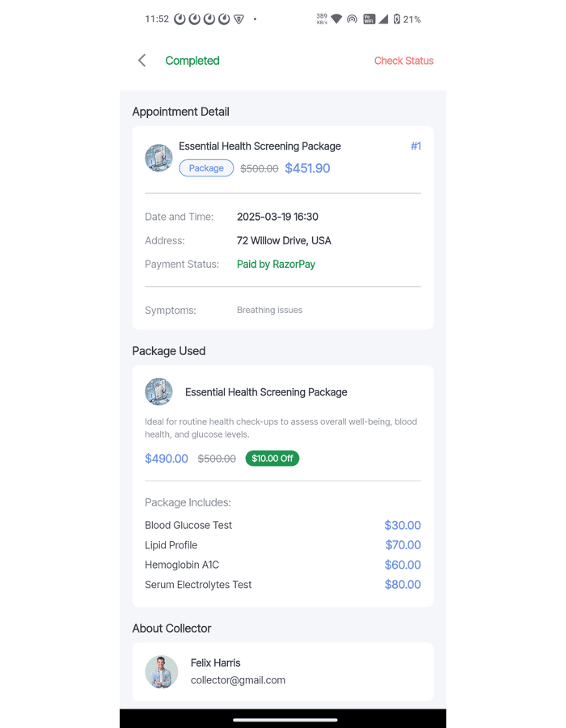This screenshot has width=566, height=728.
Task: Select the Package tag chip
Action: pyautogui.click(x=206, y=168)
